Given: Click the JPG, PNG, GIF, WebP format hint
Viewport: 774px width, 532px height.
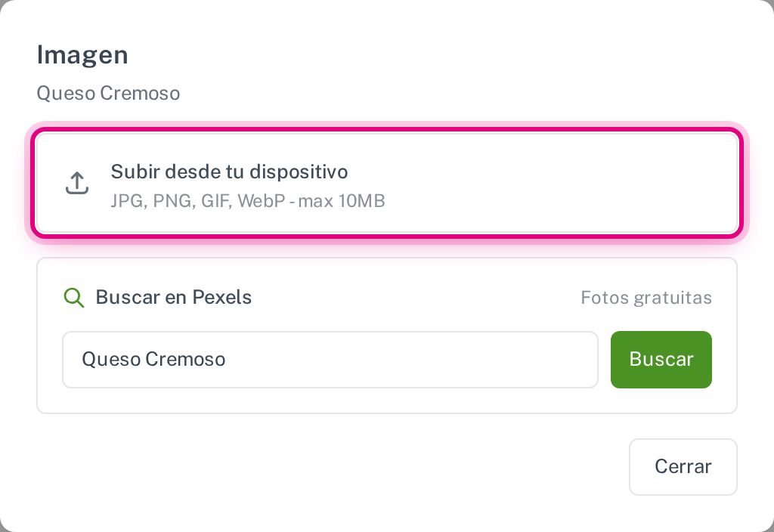Looking at the screenshot, I should coord(198,201).
